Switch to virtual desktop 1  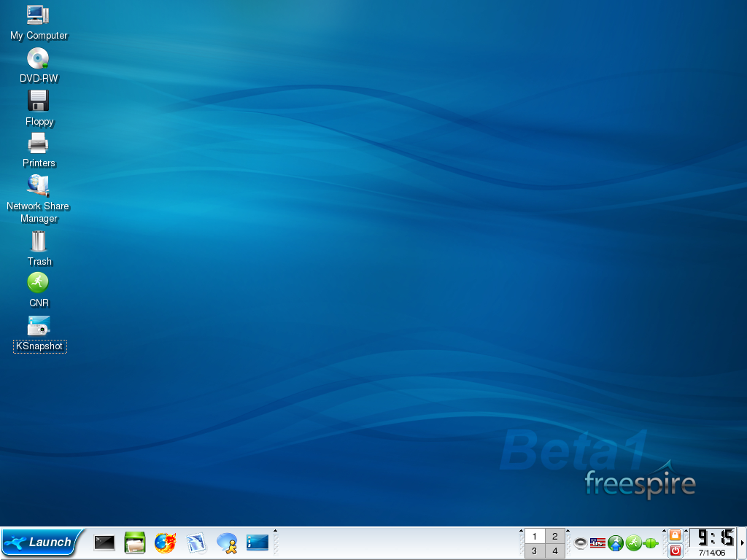pos(535,536)
